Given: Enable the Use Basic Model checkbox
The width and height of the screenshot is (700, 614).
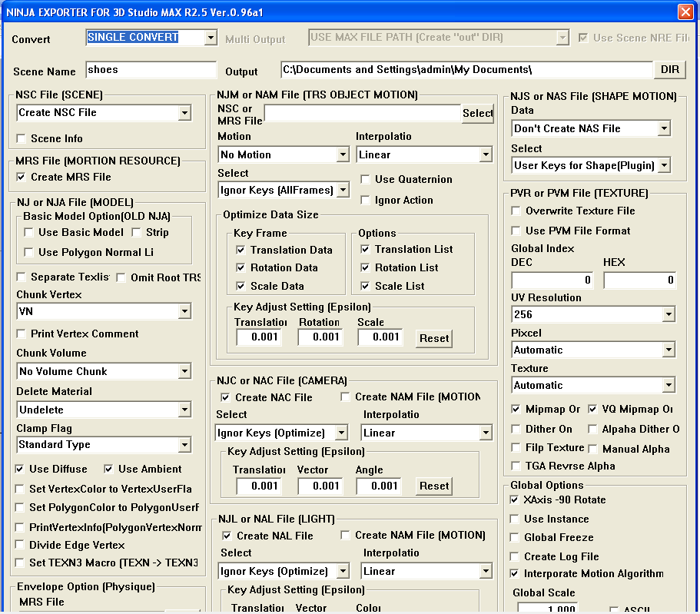Looking at the screenshot, I should [x=28, y=232].
